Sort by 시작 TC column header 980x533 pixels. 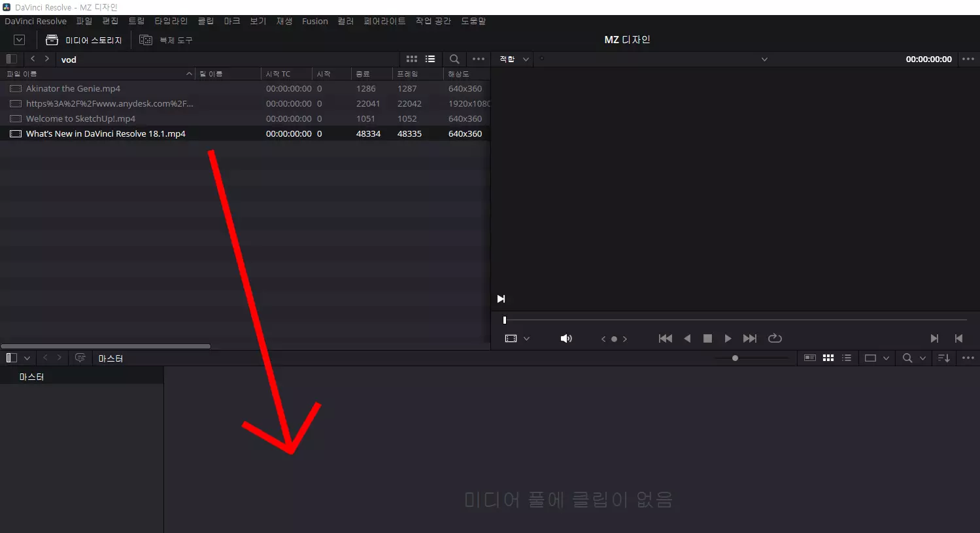286,74
